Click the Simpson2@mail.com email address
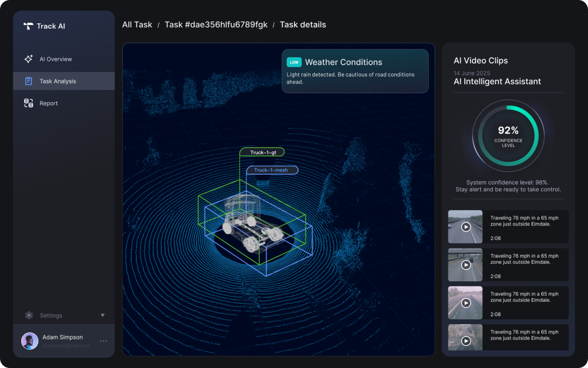This screenshot has width=588, height=368. 66,346
